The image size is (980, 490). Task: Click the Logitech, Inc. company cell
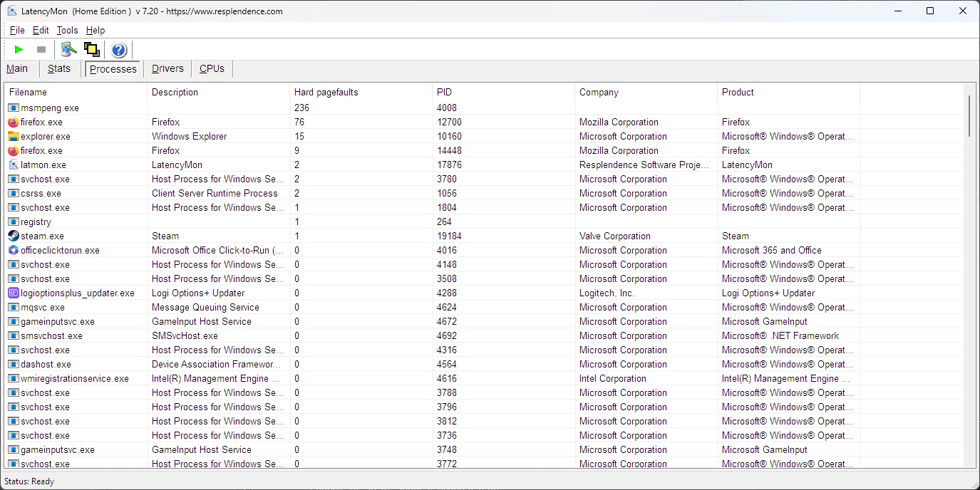607,293
